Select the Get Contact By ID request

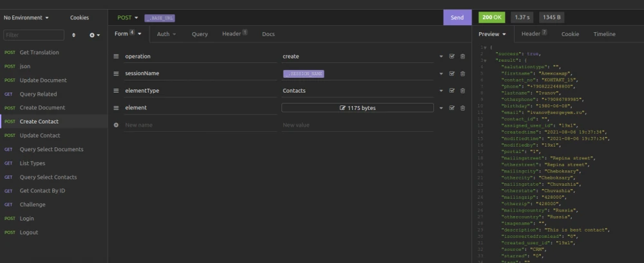point(54,191)
